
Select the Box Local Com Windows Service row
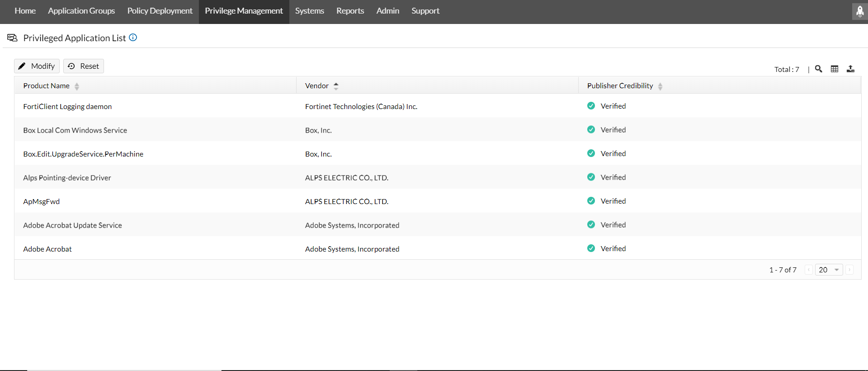tap(75, 130)
